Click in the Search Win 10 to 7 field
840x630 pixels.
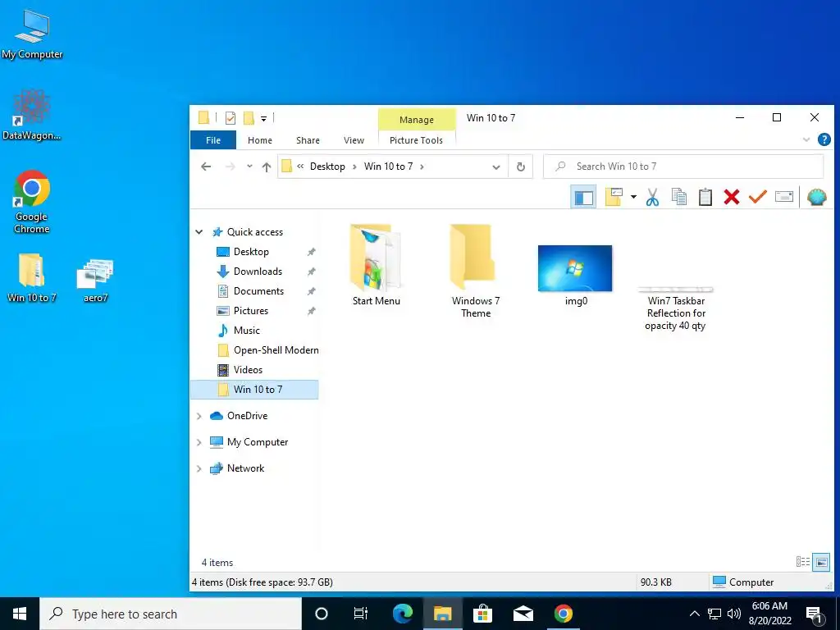point(683,167)
